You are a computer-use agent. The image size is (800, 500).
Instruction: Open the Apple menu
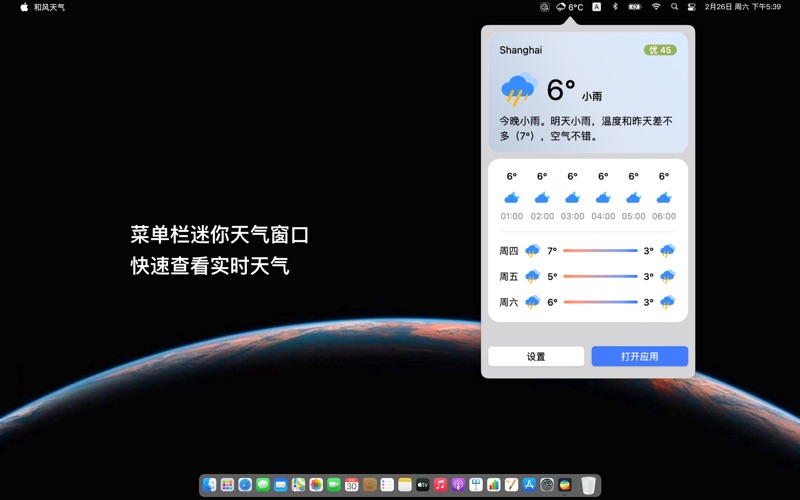tap(24, 7)
